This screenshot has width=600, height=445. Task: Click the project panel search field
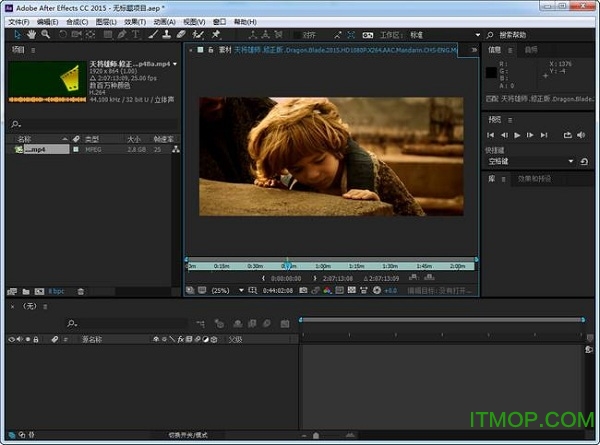click(x=93, y=124)
